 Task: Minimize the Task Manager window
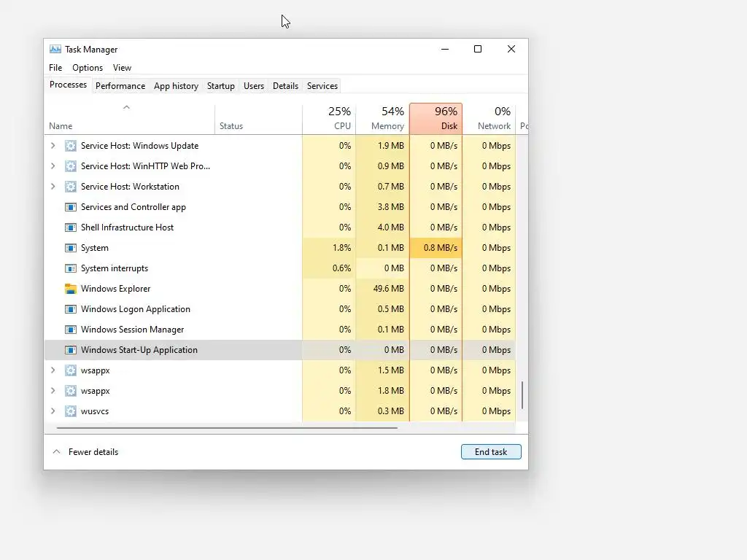[445, 49]
